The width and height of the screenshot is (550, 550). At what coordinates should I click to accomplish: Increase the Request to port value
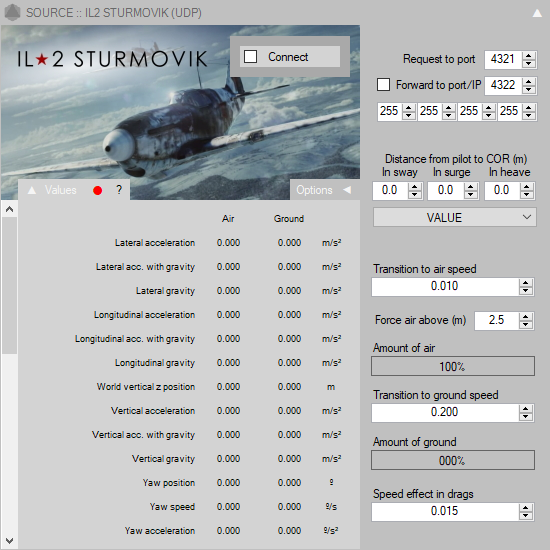click(529, 55)
